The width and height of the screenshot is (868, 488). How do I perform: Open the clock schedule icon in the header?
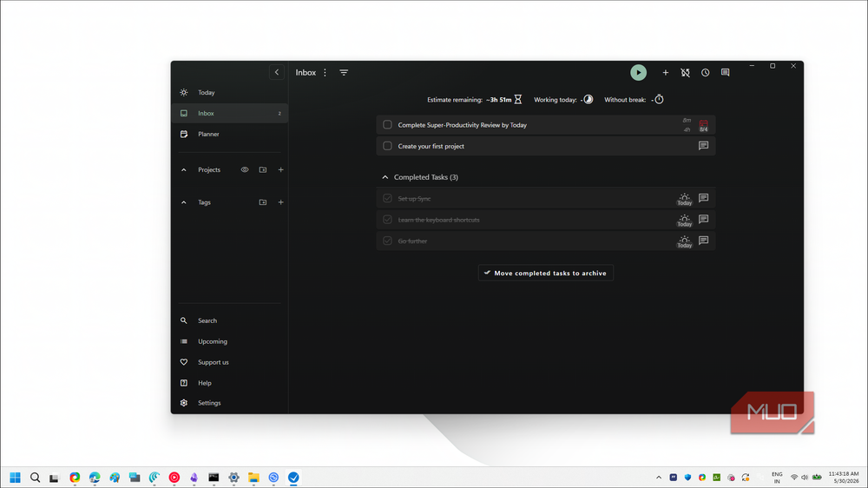705,73
